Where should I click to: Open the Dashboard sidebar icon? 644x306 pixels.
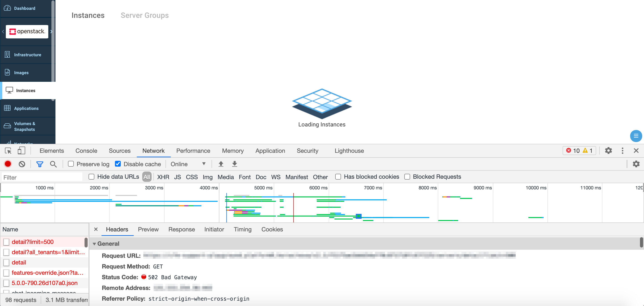coord(7,8)
